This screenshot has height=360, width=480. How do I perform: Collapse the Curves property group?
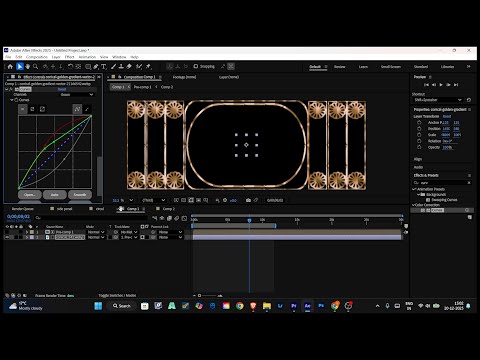pyautogui.click(x=12, y=100)
